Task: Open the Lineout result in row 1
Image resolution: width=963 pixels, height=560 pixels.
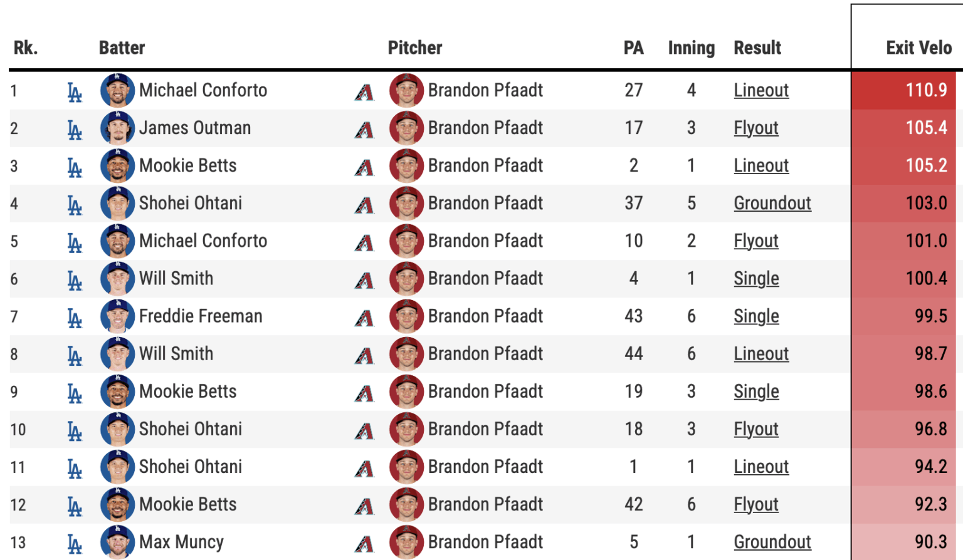Action: click(x=761, y=90)
